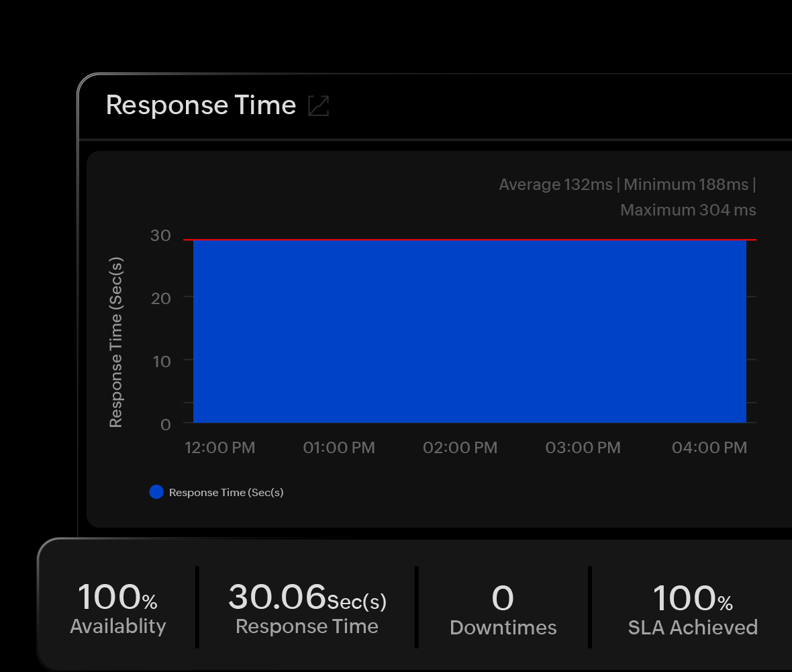The width and height of the screenshot is (792, 672).
Task: Click the Average 132ms summary text
Action: 555,184
